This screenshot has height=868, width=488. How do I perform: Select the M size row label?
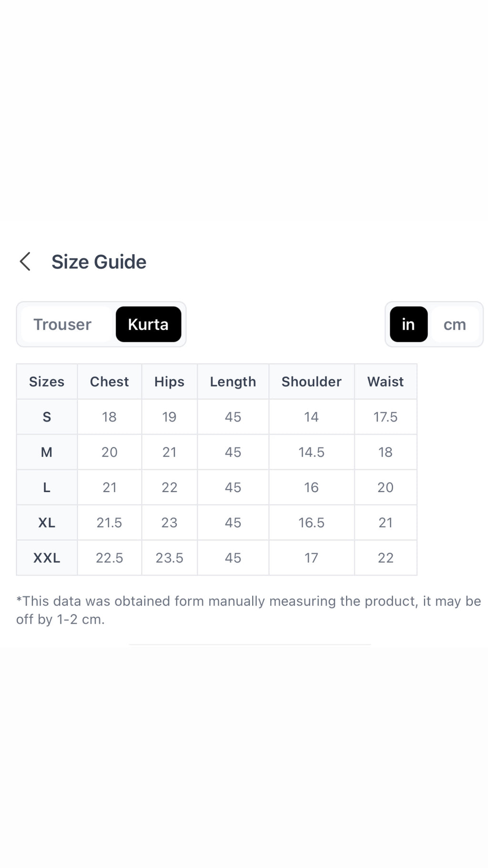tap(47, 452)
